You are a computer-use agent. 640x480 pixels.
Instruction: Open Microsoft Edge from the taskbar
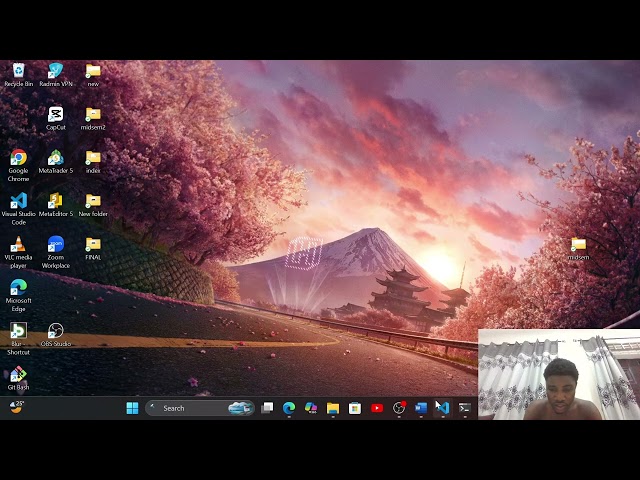coord(289,408)
